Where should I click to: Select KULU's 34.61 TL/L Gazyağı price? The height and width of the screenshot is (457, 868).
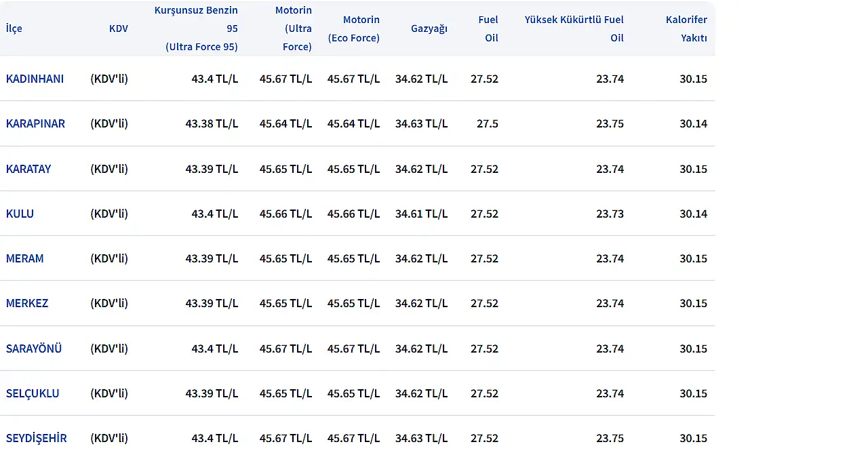[421, 214]
